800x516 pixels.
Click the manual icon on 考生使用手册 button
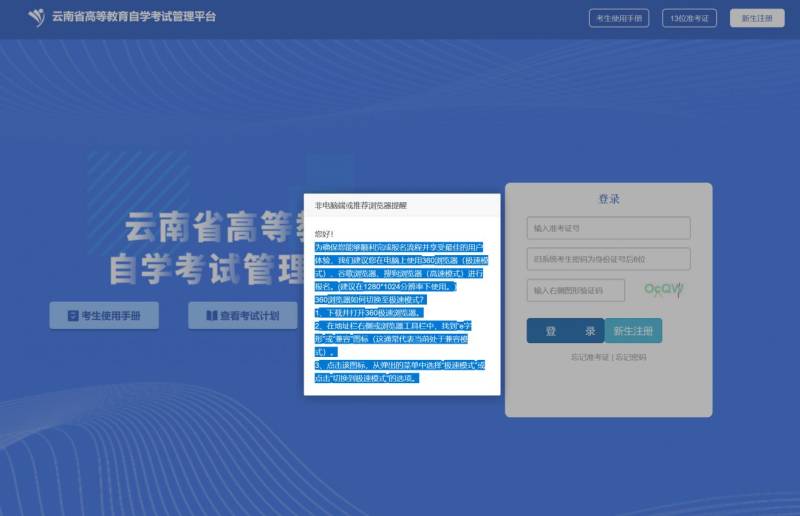pyautogui.click(x=73, y=316)
